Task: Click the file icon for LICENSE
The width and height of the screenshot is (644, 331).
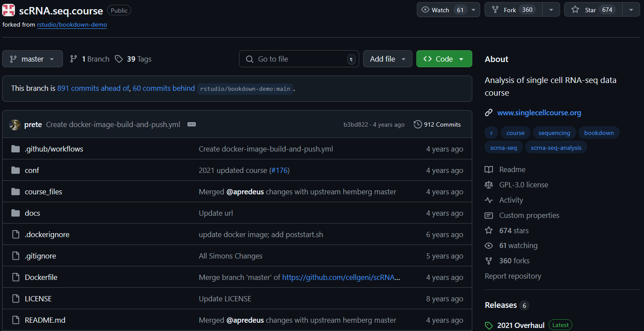Action: point(16,299)
